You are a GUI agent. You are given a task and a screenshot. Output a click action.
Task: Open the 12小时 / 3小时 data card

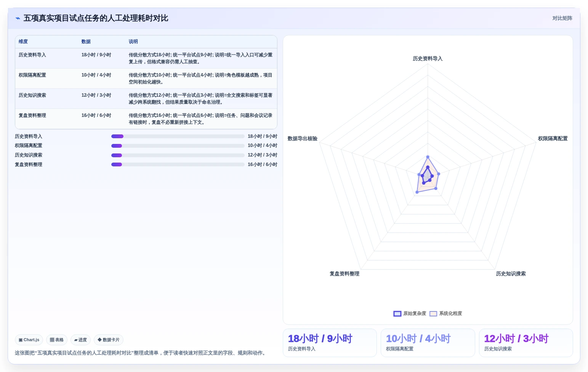pos(526,343)
